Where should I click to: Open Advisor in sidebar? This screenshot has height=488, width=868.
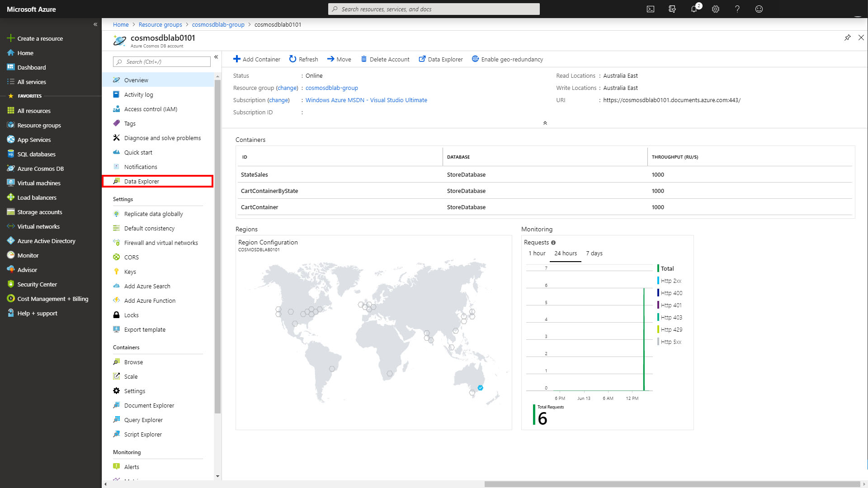pyautogui.click(x=22, y=270)
